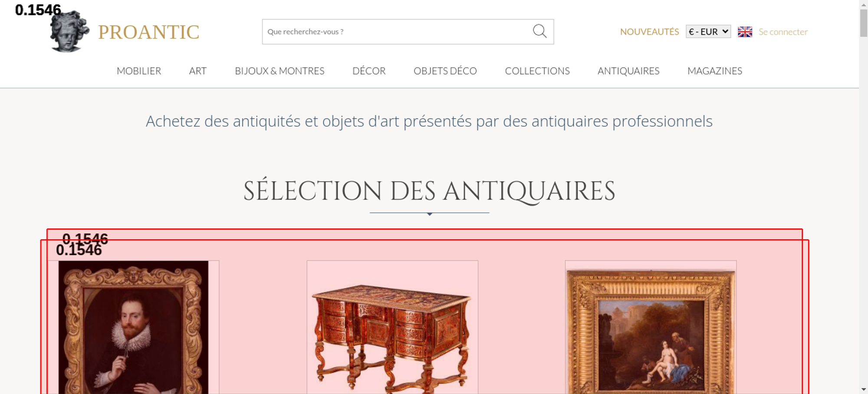Click the cherub head logo icon
The height and width of the screenshot is (394, 868).
tap(69, 31)
